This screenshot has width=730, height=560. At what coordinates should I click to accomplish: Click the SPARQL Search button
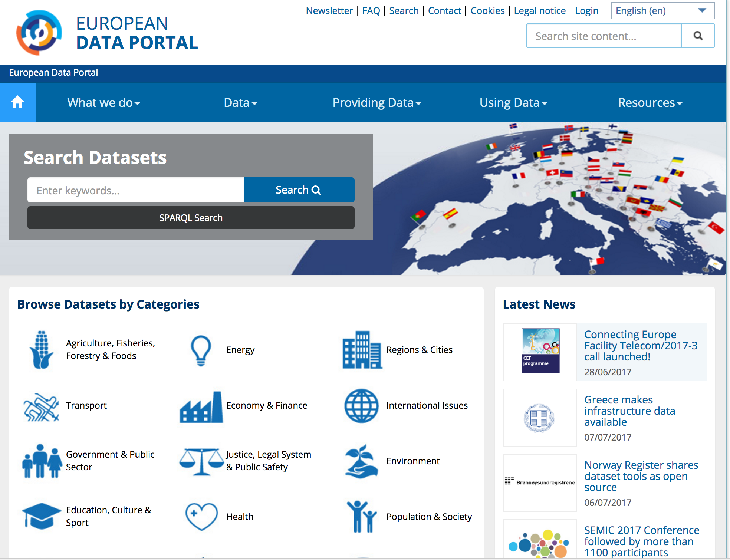pos(191,218)
